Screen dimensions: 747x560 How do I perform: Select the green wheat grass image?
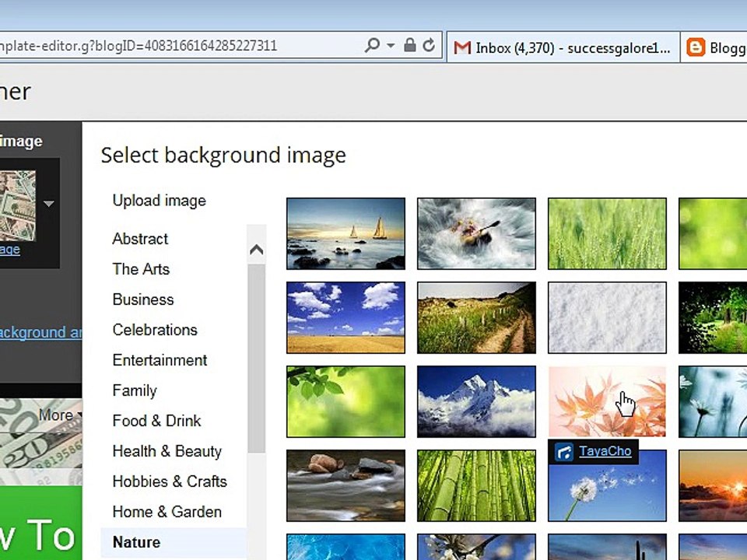(607, 234)
